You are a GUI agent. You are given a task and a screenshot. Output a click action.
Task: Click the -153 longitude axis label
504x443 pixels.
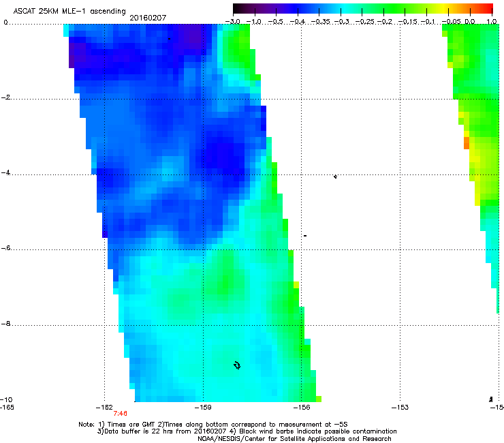tap(400, 408)
